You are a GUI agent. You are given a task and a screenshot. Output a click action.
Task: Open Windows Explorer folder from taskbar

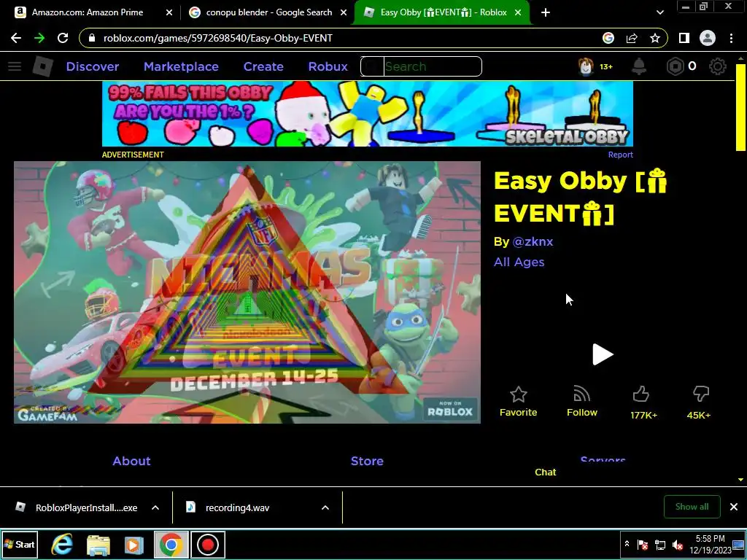[98, 544]
